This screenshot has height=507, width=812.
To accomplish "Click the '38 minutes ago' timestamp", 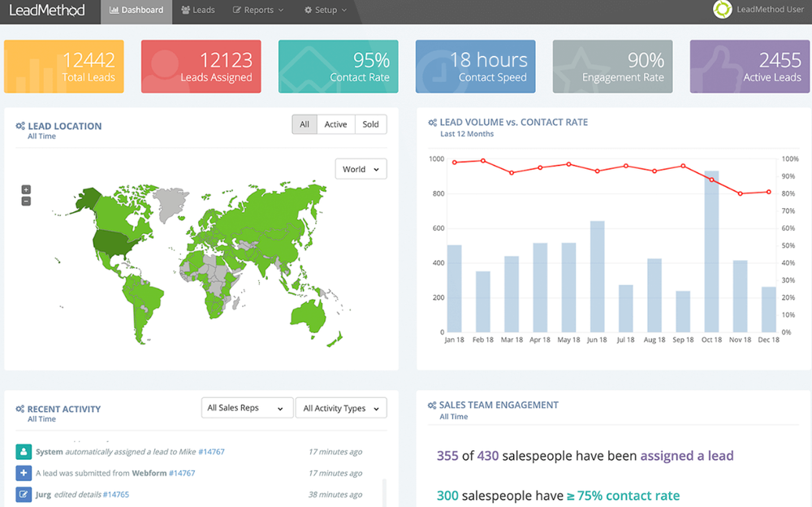I will (x=335, y=495).
